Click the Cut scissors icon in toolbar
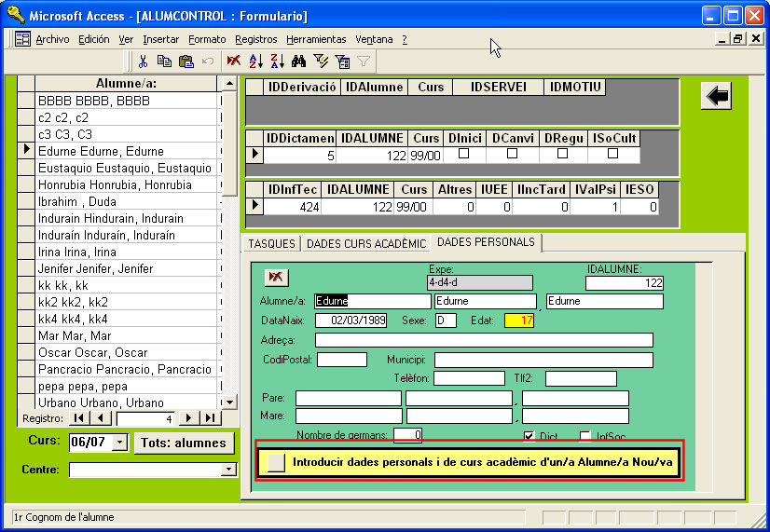 click(143, 61)
